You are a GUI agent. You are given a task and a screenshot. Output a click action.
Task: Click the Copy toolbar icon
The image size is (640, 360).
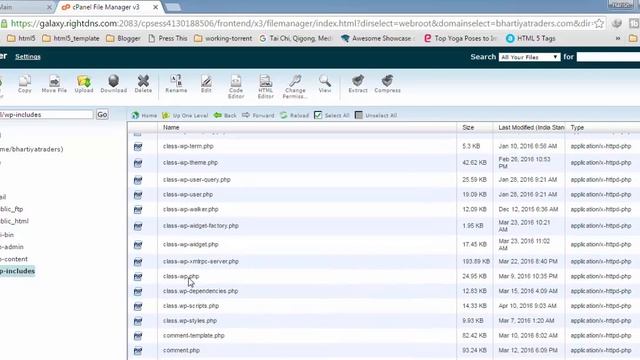coord(24,84)
